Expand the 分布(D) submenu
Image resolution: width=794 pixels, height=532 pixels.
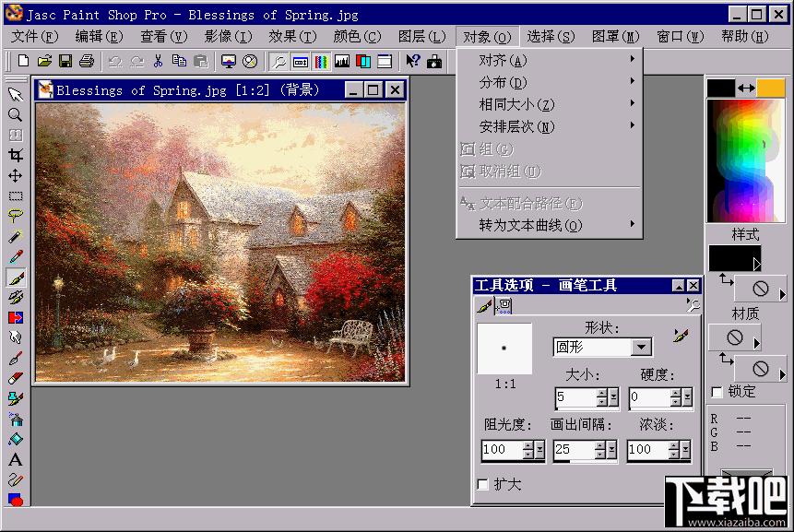click(550, 82)
